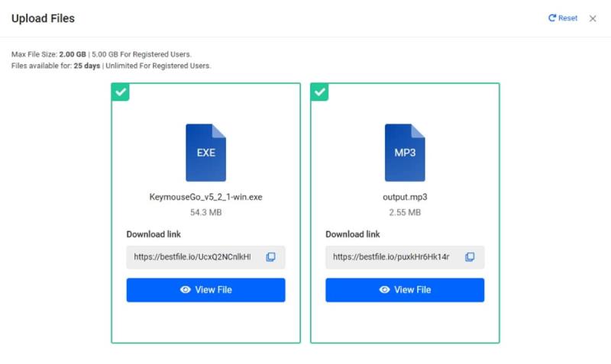This screenshot has width=611, height=364.
Task: Reset the uploaded files
Action: point(563,18)
